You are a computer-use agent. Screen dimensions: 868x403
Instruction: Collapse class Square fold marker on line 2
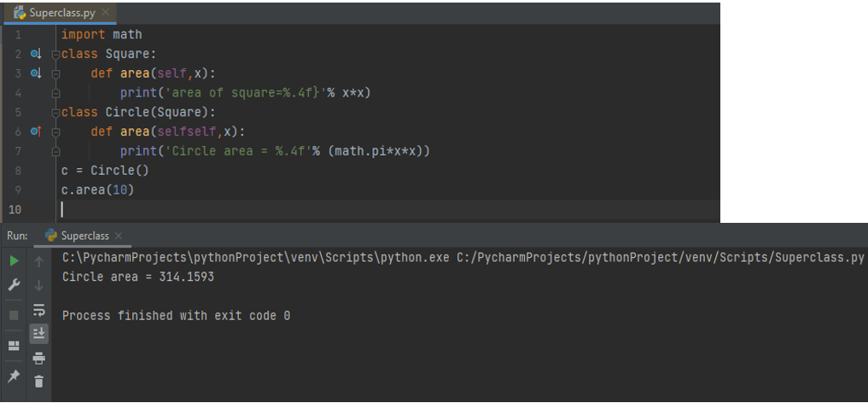tap(55, 55)
